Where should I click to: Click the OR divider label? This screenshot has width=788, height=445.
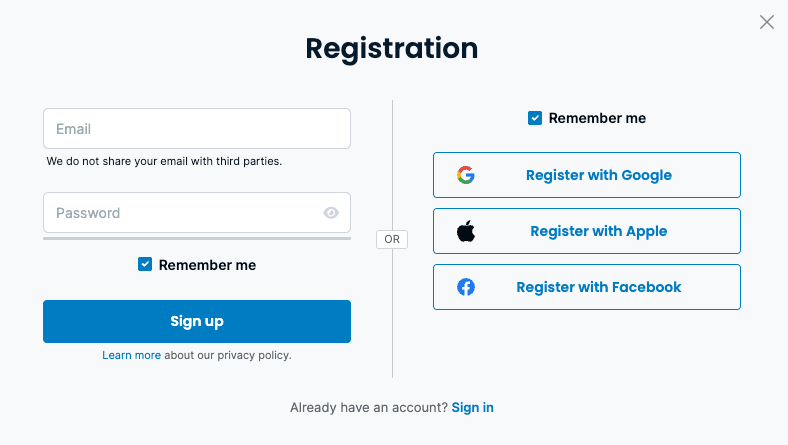click(x=392, y=240)
